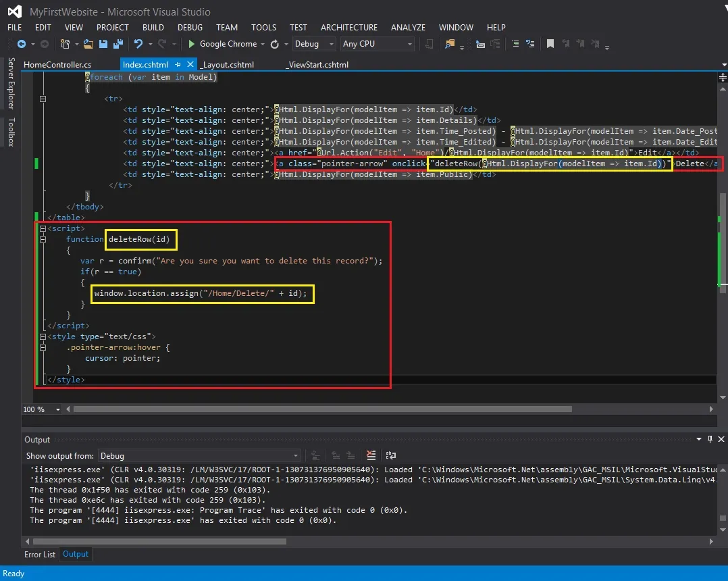Click the browser Refresh icon
The width and height of the screenshot is (728, 581).
[x=275, y=44]
